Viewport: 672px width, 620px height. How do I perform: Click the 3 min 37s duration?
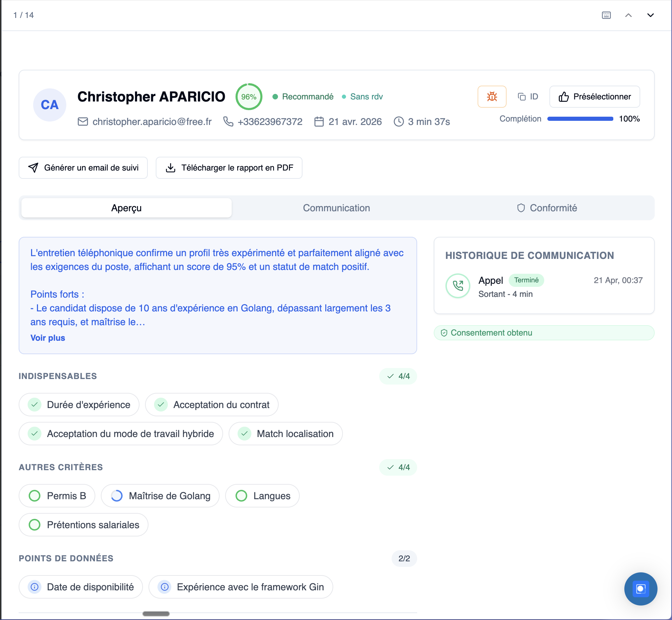pos(429,122)
